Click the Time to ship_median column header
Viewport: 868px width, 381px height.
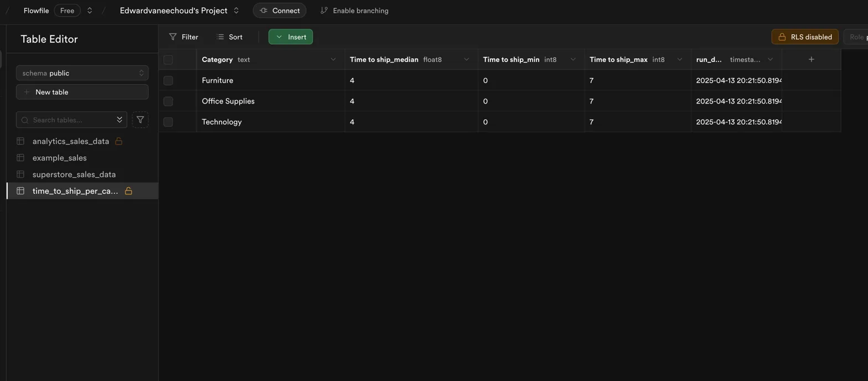411,59
